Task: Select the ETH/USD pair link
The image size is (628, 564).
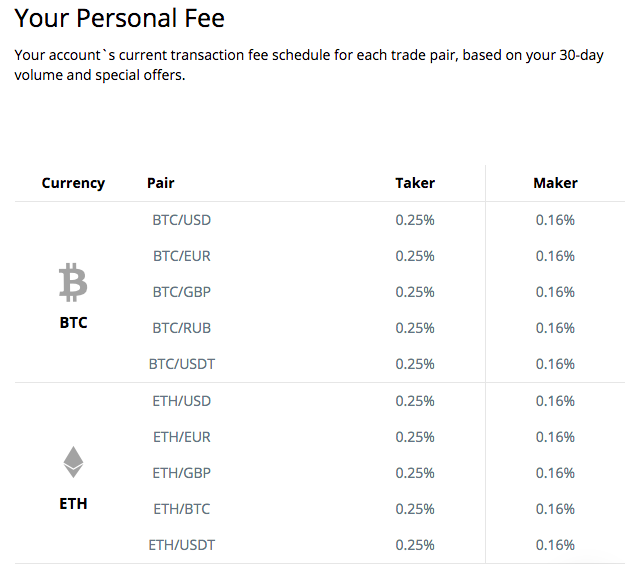Action: (x=181, y=401)
